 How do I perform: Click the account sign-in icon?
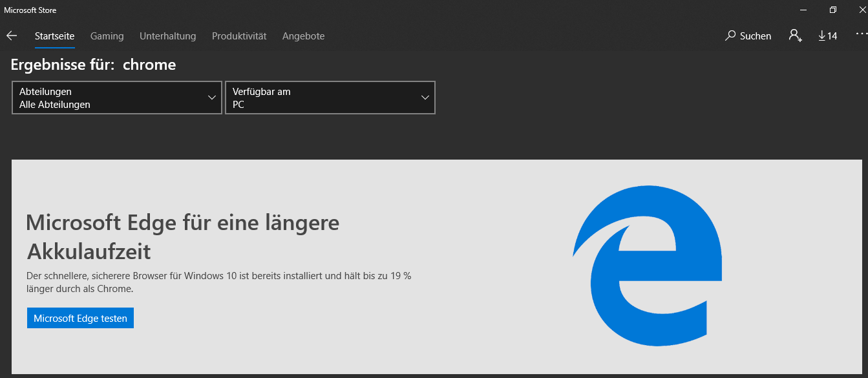(796, 36)
